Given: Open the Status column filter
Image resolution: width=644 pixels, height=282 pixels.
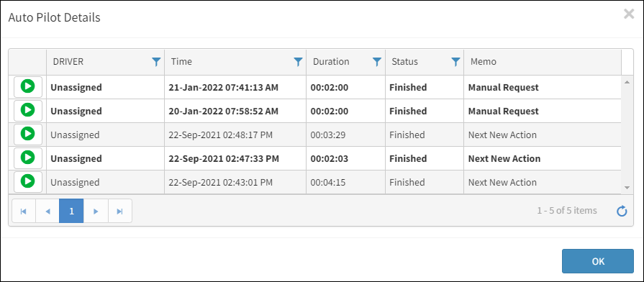Looking at the screenshot, I should [x=455, y=62].
